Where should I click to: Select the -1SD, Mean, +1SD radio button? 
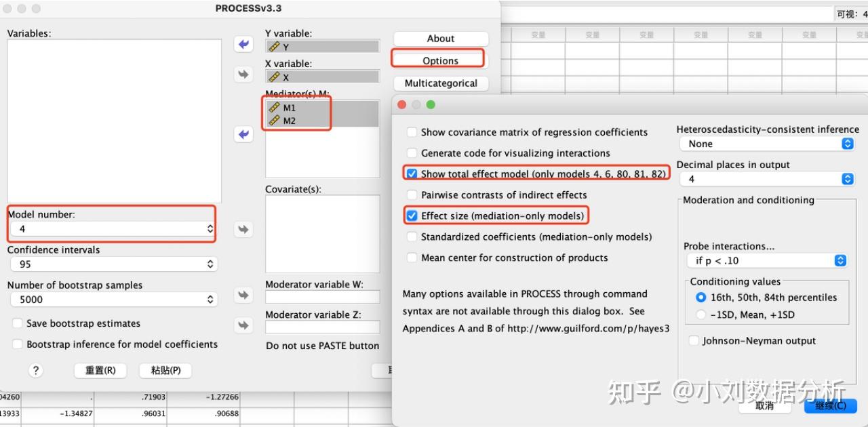703,314
